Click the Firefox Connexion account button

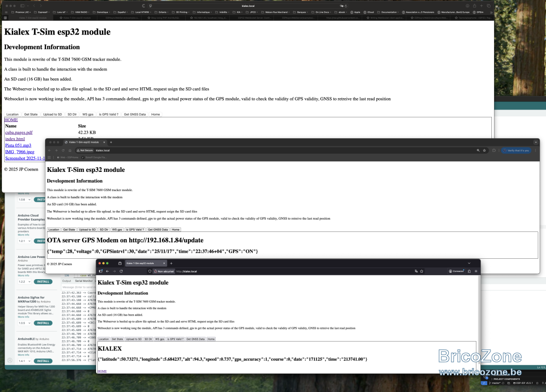(x=456, y=271)
